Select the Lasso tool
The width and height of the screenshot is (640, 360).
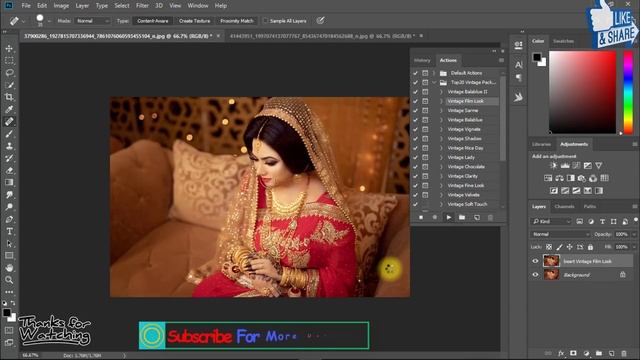[x=9, y=73]
